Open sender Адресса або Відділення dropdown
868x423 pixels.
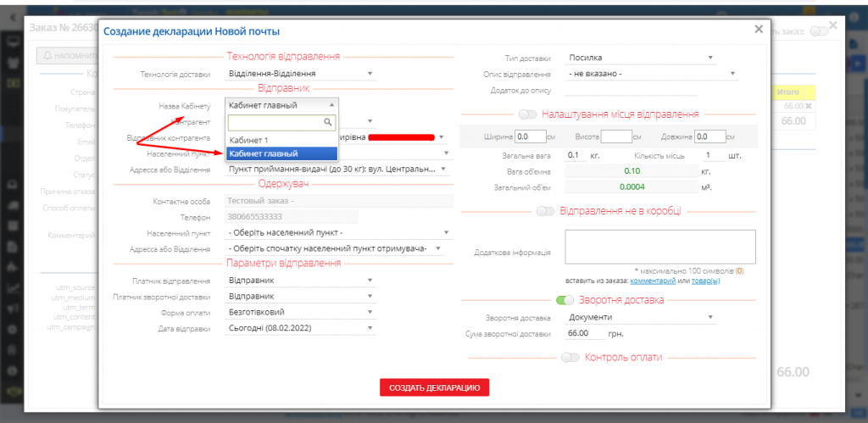pos(338,169)
